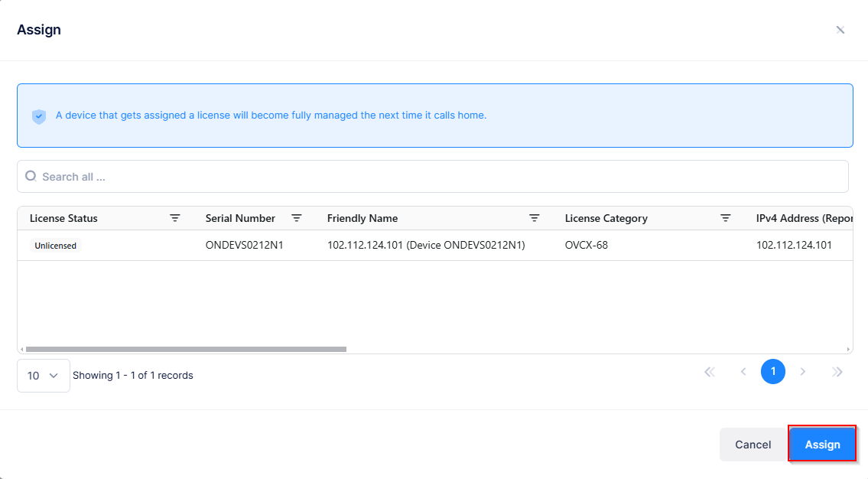Click the search magnifier icon
The width and height of the screenshot is (868, 479).
pyautogui.click(x=31, y=176)
